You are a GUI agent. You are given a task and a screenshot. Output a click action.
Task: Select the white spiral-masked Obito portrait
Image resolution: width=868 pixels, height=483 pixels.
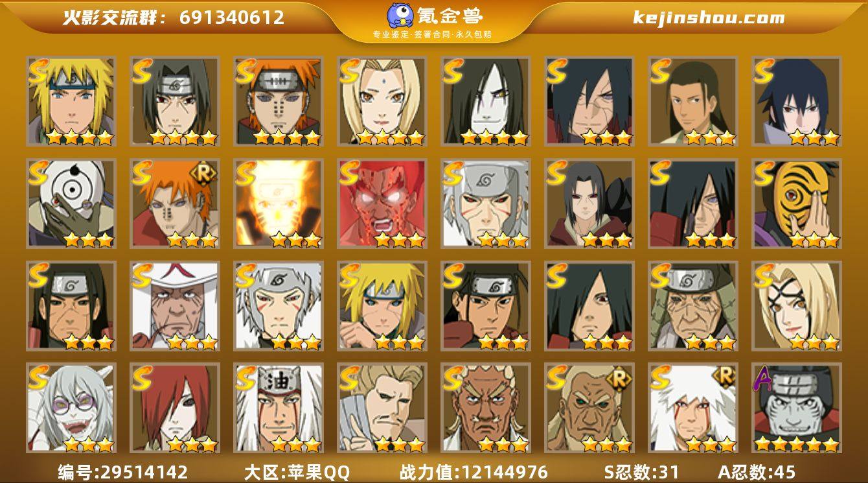coord(71,203)
